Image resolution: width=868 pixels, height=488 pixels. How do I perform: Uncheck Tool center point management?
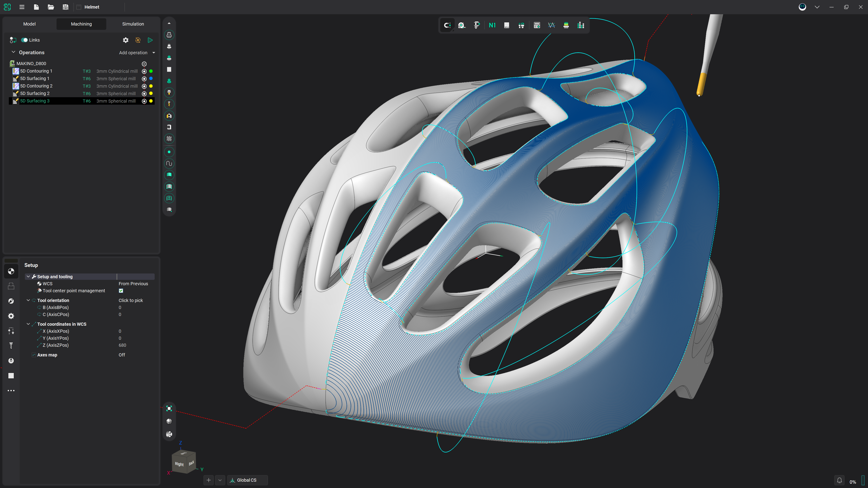121,291
